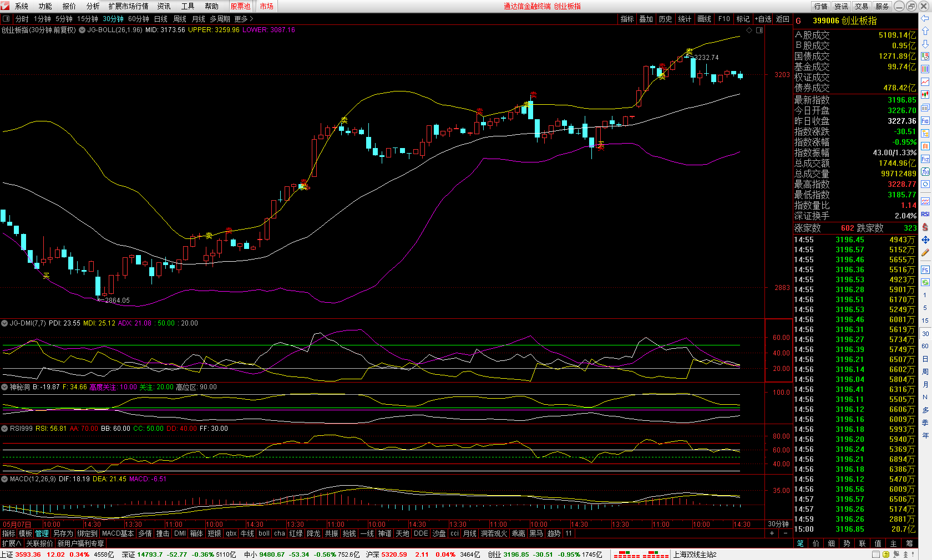
Task: Open the MACD indicator circle dropdown
Action: click(x=4, y=479)
